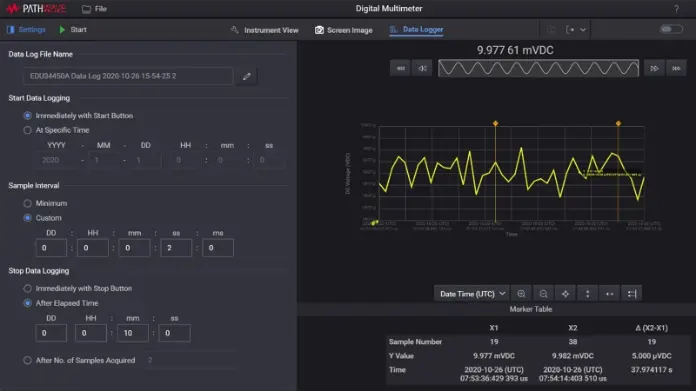The width and height of the screenshot is (696, 391).
Task: Click the save icon near export
Action: [551, 30]
